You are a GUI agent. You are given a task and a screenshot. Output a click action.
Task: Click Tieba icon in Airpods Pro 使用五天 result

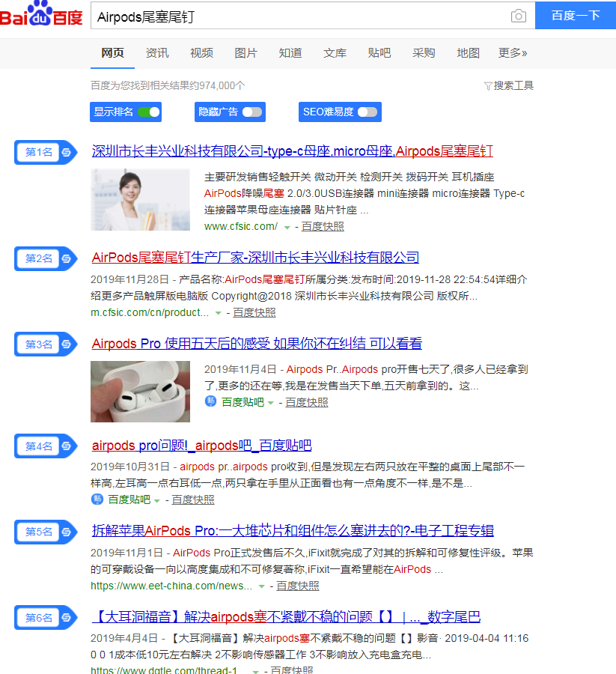(210, 401)
